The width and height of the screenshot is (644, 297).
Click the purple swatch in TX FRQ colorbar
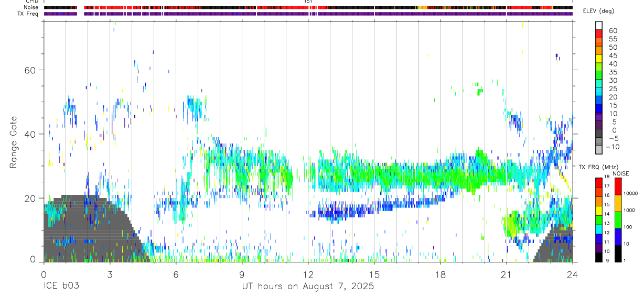click(x=599, y=248)
